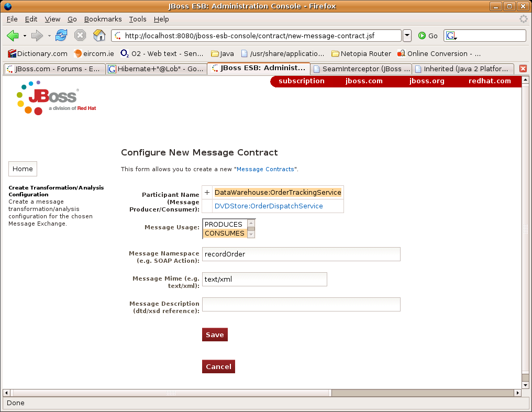Open the O2 Web text bookmark

tap(162, 53)
